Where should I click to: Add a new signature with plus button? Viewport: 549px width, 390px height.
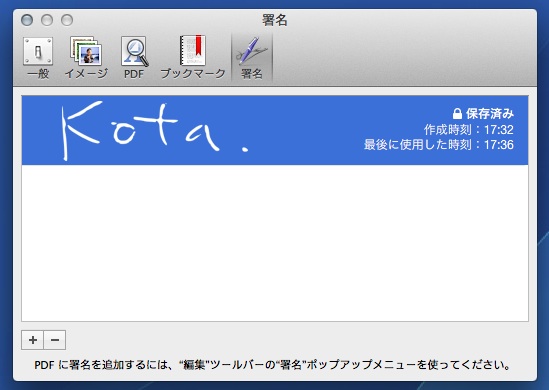(x=33, y=340)
